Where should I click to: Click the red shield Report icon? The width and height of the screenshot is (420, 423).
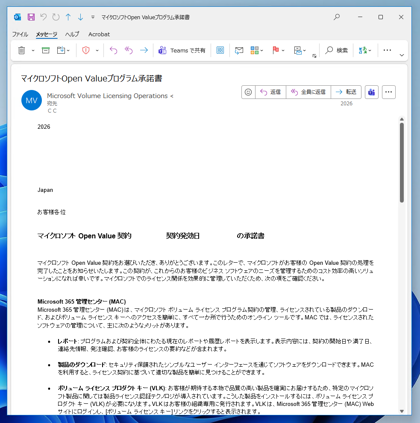86,50
